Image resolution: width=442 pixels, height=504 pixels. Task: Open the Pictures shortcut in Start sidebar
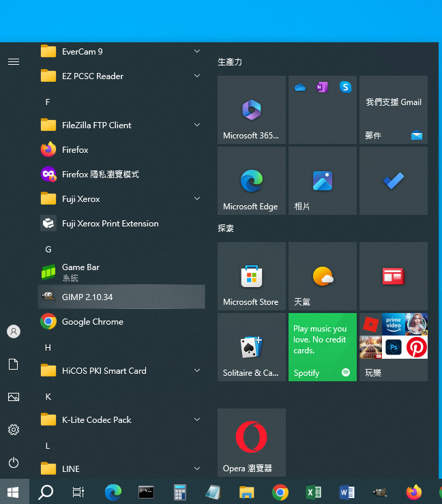[x=14, y=397]
